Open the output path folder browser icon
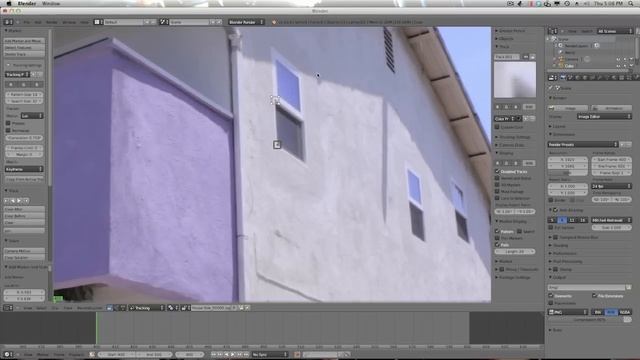 pyautogui.click(x=629, y=287)
